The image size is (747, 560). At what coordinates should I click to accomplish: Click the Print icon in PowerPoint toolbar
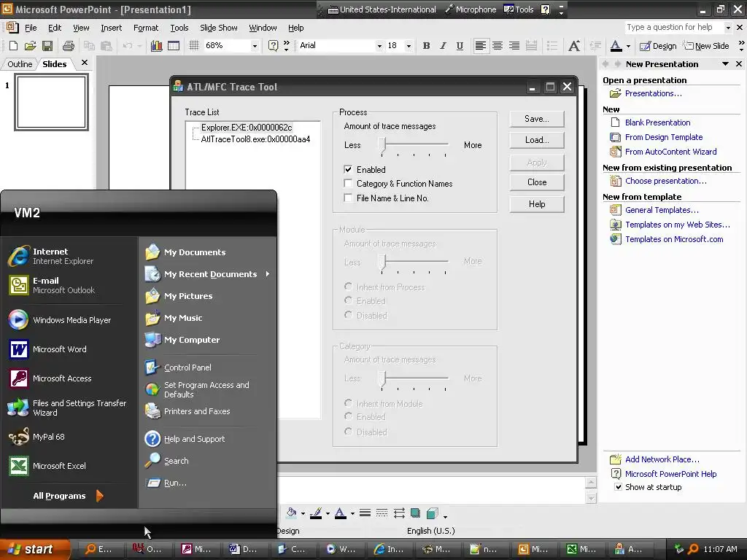[x=69, y=46]
